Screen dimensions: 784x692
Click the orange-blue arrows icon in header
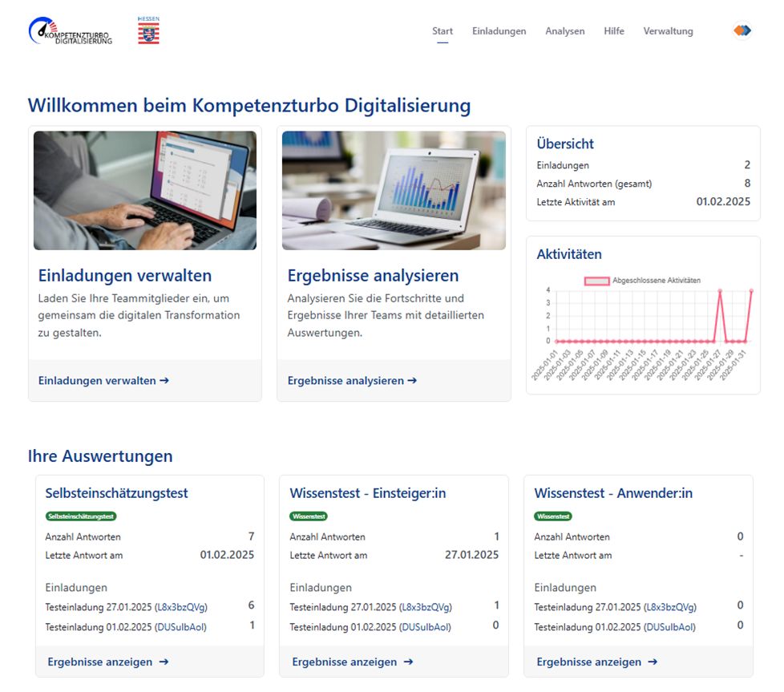(x=742, y=31)
